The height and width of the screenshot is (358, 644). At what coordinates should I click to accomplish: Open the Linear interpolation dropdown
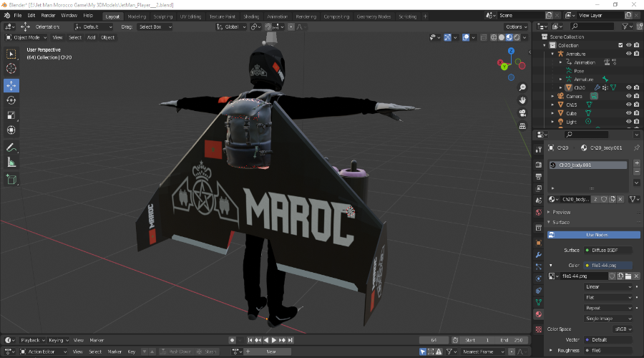[608, 287]
